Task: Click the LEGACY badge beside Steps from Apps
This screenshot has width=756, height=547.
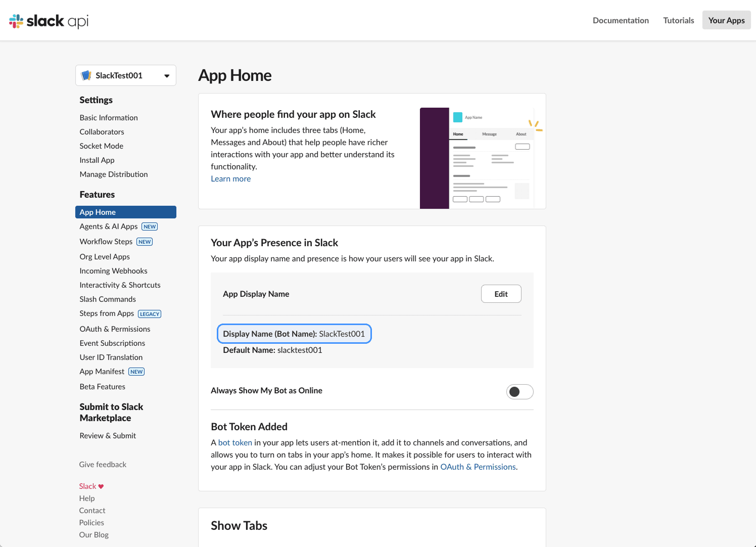Action: (150, 314)
